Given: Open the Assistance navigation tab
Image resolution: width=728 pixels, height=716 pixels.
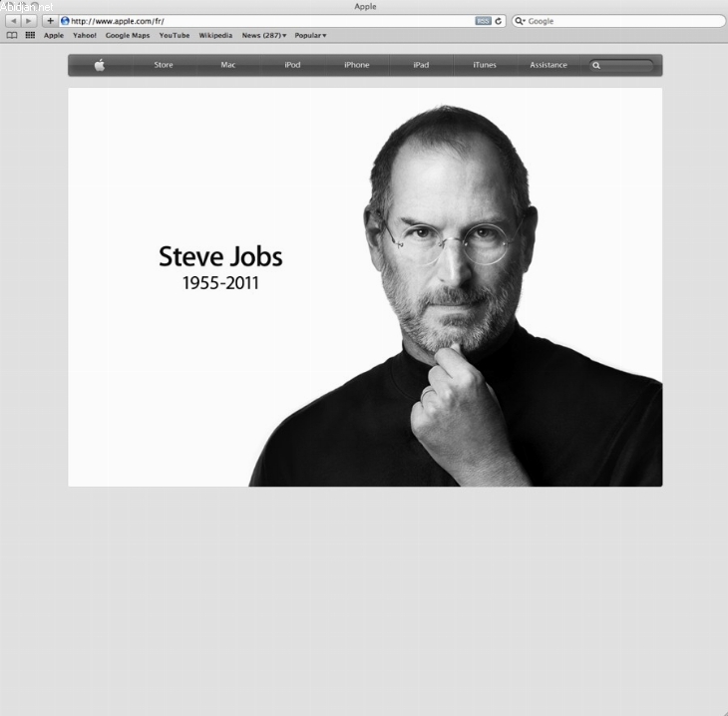Looking at the screenshot, I should click(x=548, y=65).
